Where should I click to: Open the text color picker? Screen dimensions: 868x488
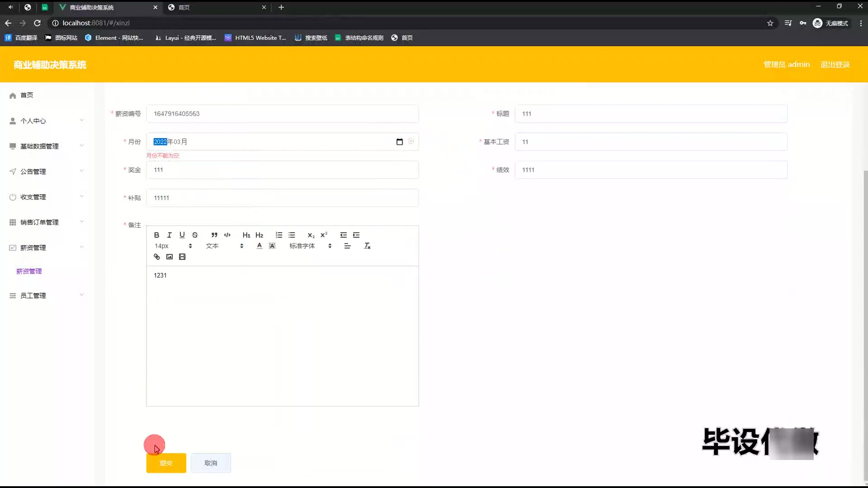pos(259,246)
